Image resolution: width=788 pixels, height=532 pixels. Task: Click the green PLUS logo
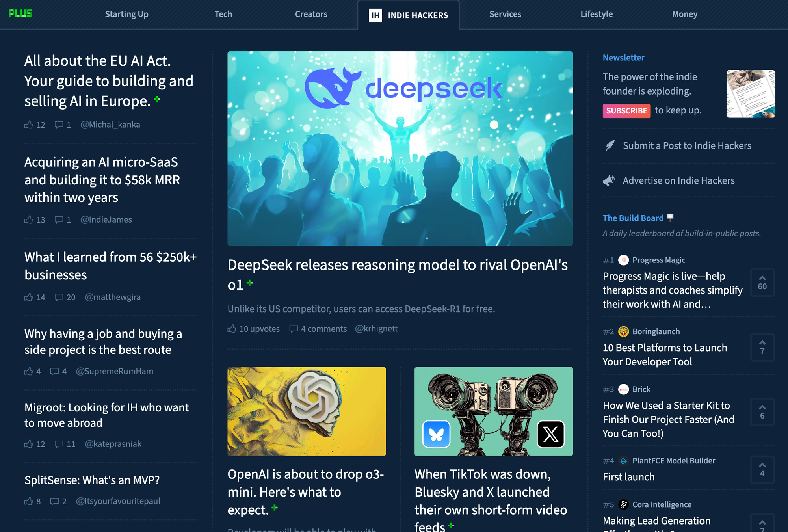point(20,13)
